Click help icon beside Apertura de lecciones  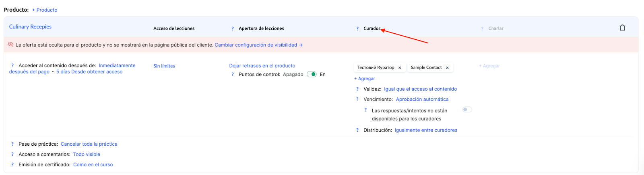(x=233, y=28)
